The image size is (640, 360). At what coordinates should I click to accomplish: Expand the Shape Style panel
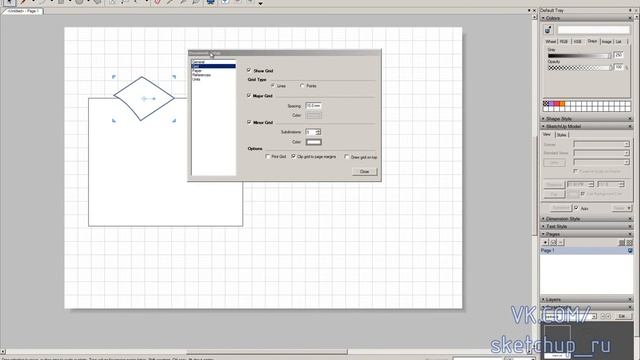tap(543, 119)
